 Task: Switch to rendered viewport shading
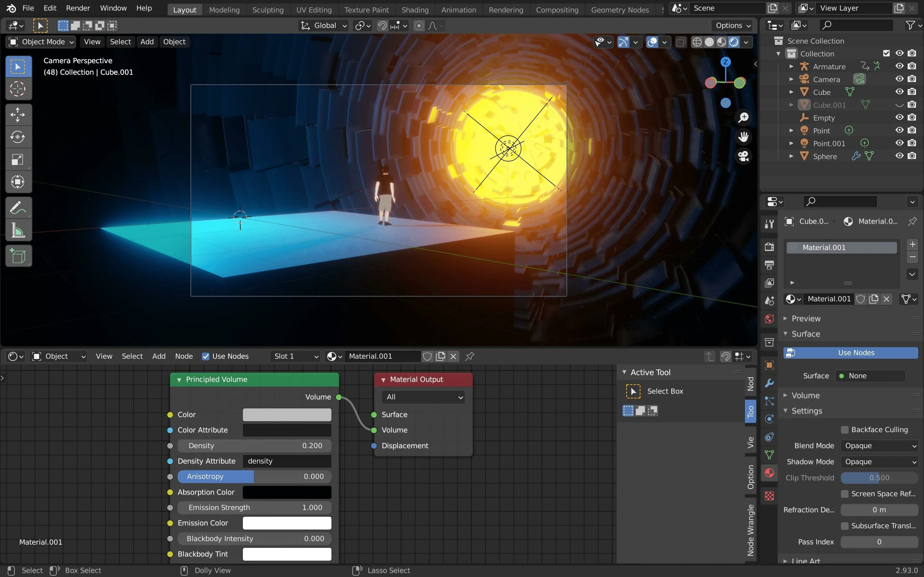(x=733, y=42)
